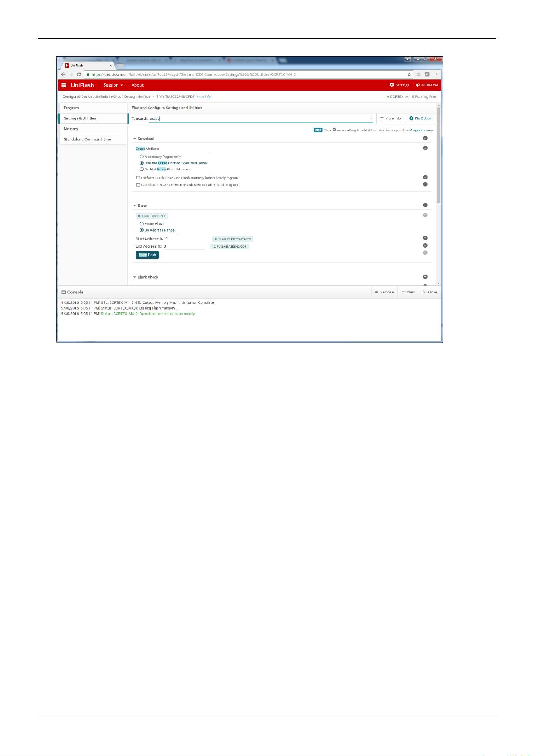The width and height of the screenshot is (535, 756).
Task: Bookmark the page with the star icon
Action: (x=409, y=74)
